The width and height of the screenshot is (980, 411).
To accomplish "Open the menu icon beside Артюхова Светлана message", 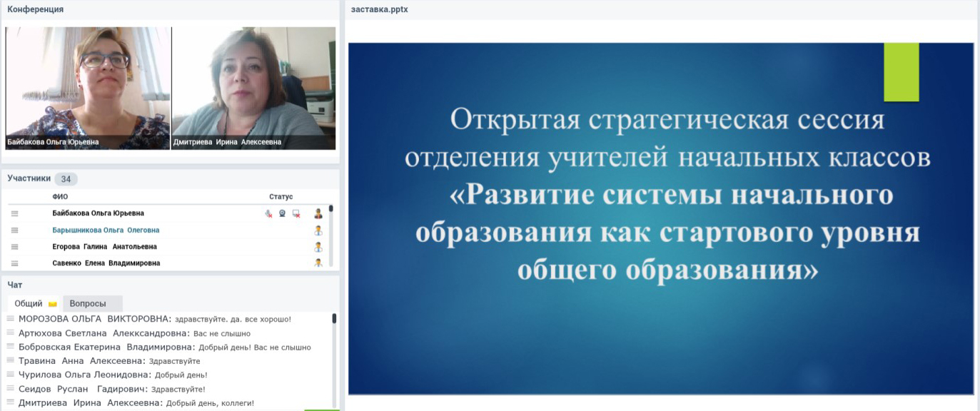I will (x=10, y=333).
